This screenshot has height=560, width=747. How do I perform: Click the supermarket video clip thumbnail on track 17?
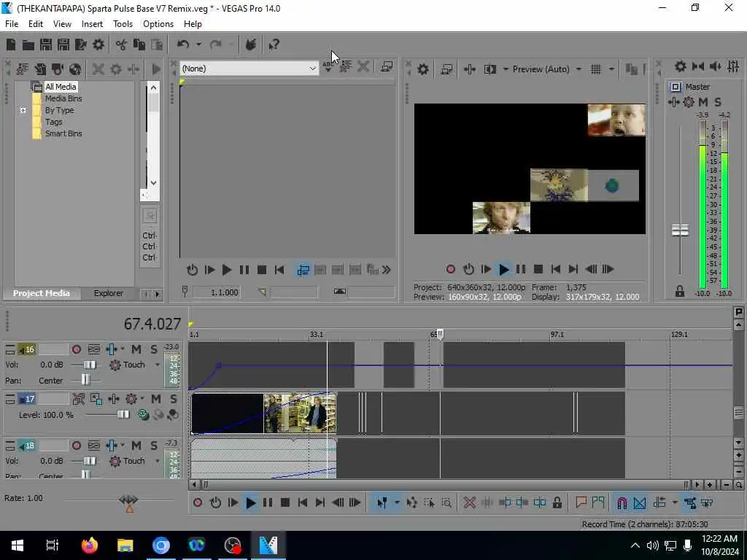(x=300, y=413)
